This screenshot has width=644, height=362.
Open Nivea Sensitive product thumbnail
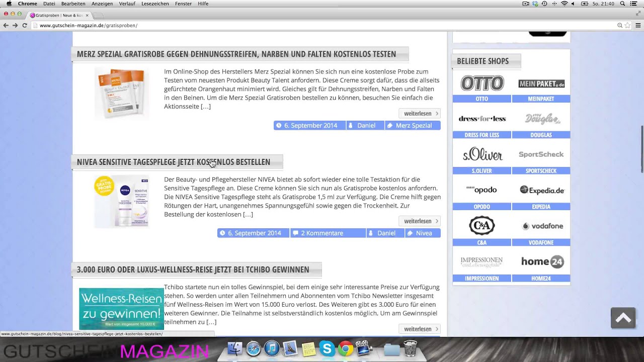(x=121, y=201)
